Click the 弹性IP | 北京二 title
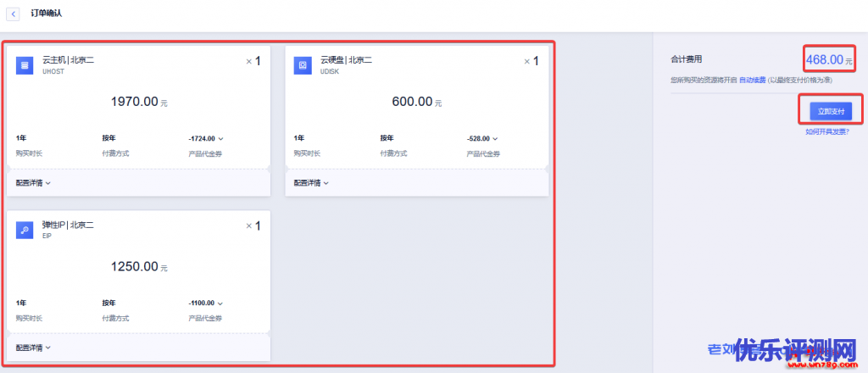This screenshot has width=868, height=373. [68, 225]
